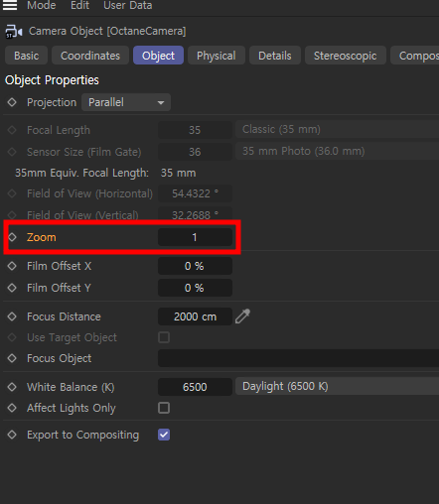Image resolution: width=439 pixels, height=504 pixels.
Task: Open the Mode menu
Action: (42, 6)
